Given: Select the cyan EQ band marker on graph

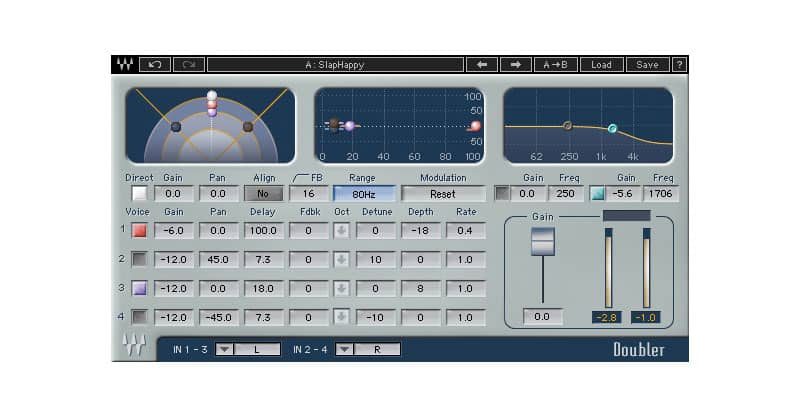Looking at the screenshot, I should (x=612, y=129).
